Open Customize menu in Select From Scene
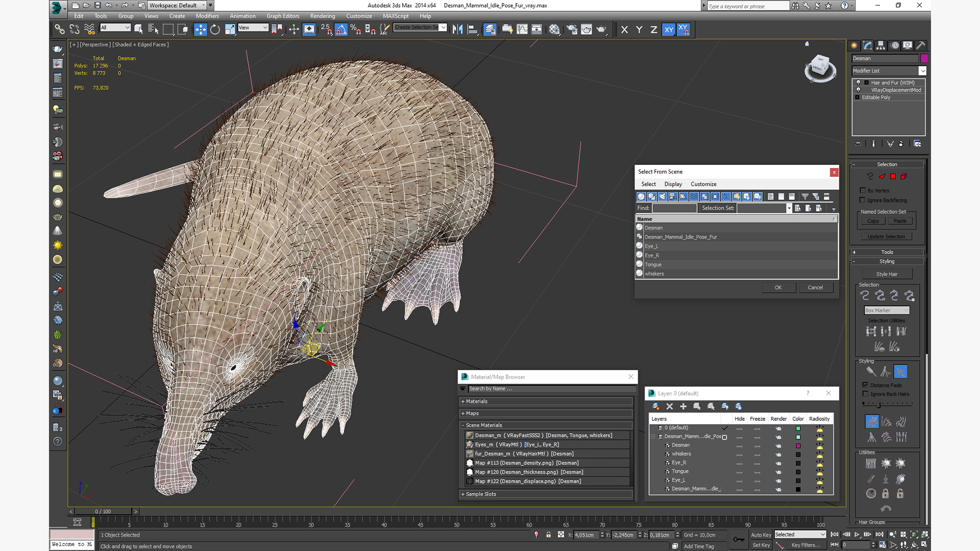 coord(703,184)
